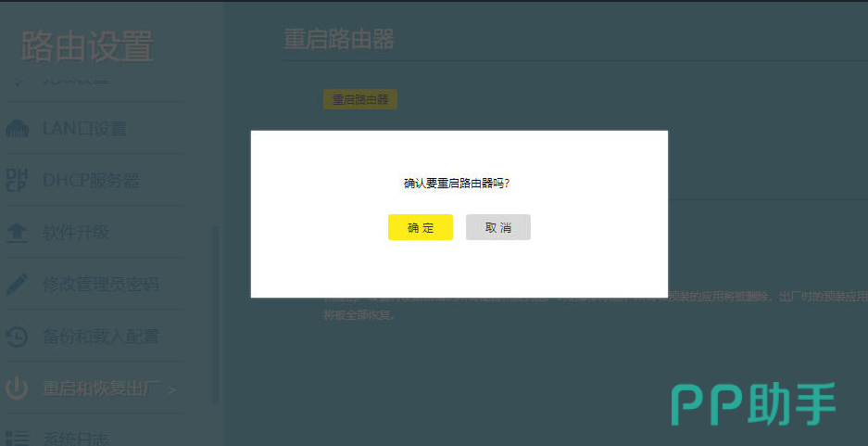Click chevron next to 重启和恢复出厂
This screenshot has height=446, width=868.
click(x=172, y=390)
